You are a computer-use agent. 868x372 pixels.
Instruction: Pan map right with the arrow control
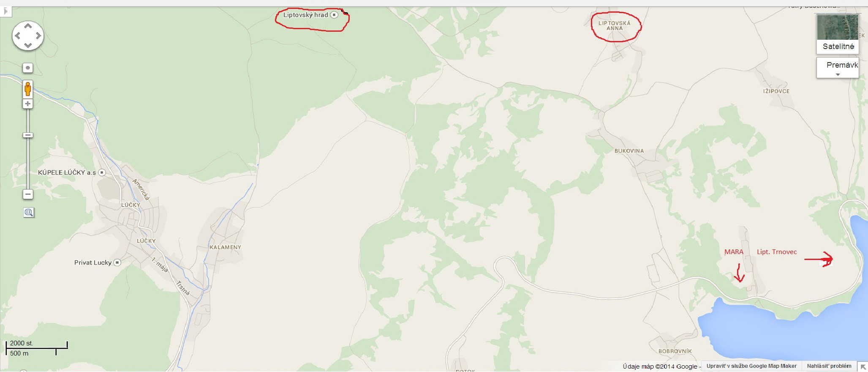[38, 36]
